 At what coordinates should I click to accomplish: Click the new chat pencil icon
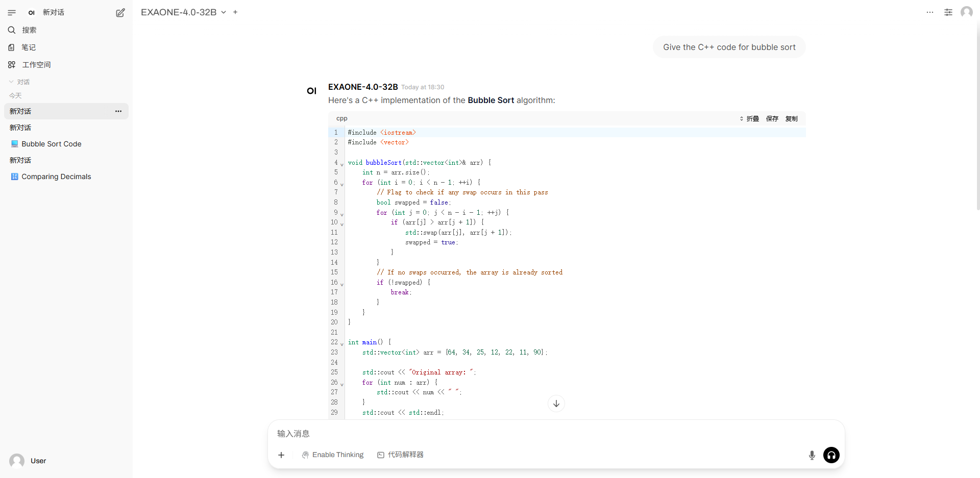[120, 13]
